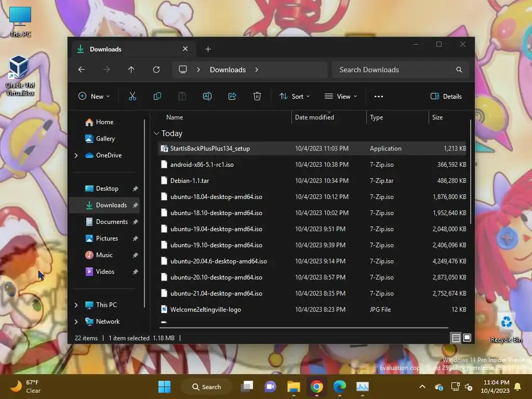
Task: Sort by the Name column header
Action: (175, 117)
